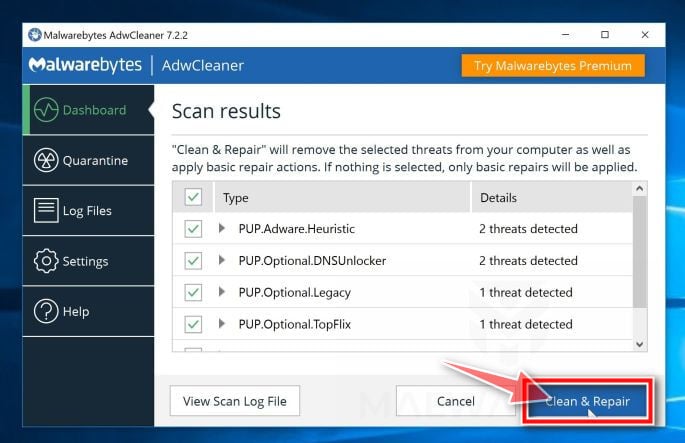This screenshot has height=443, width=685.
Task: Select the PUP.Optional.Legacy row text
Action: click(x=295, y=293)
